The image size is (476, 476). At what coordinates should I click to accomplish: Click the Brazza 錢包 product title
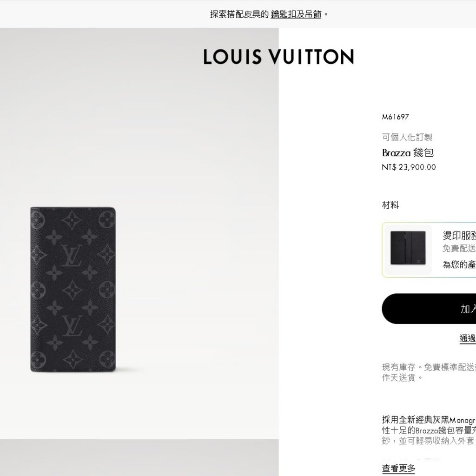click(x=408, y=152)
